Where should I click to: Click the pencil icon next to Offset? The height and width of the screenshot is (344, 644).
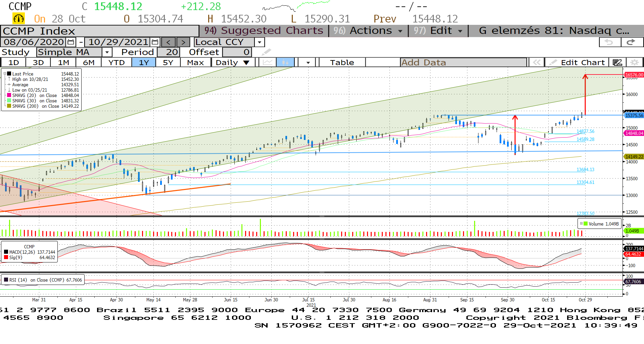266,52
